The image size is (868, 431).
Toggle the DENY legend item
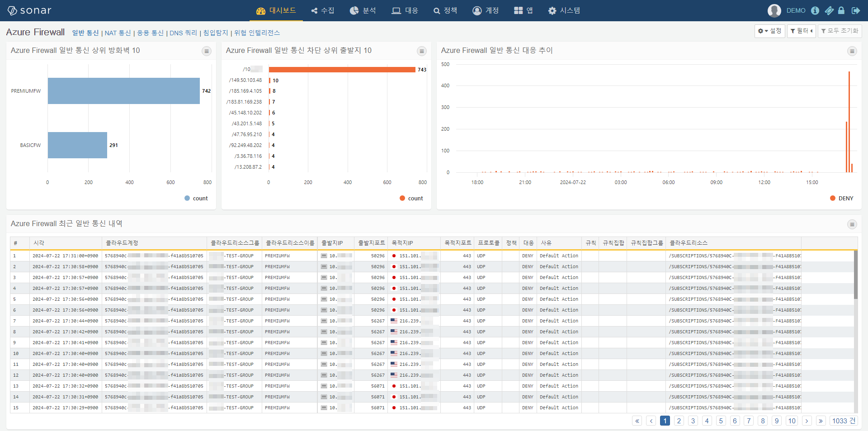[x=842, y=198]
